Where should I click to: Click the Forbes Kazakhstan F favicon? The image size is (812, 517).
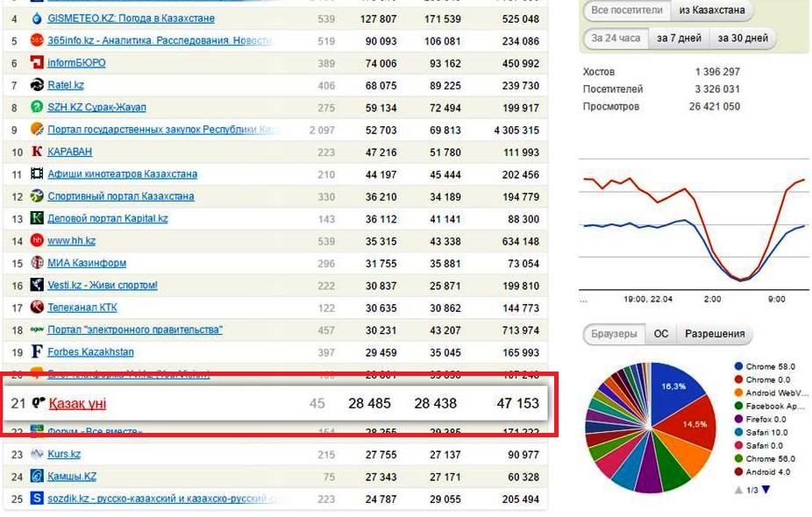click(37, 351)
